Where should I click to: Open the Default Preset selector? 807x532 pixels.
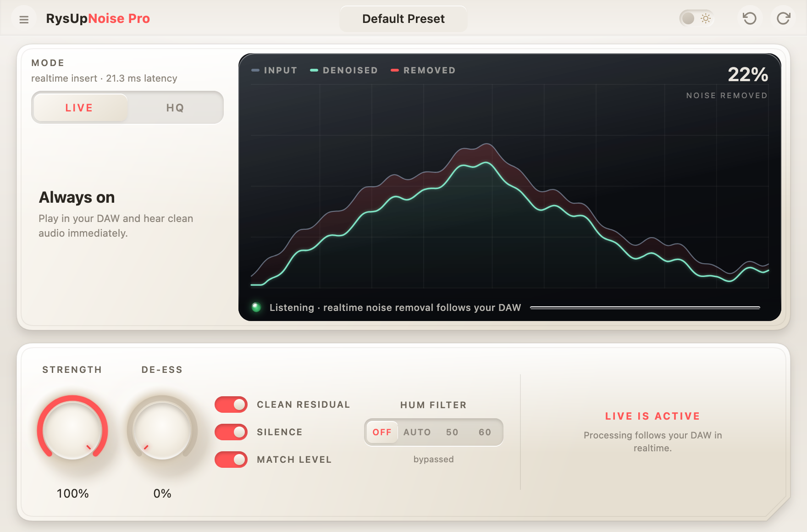403,19
